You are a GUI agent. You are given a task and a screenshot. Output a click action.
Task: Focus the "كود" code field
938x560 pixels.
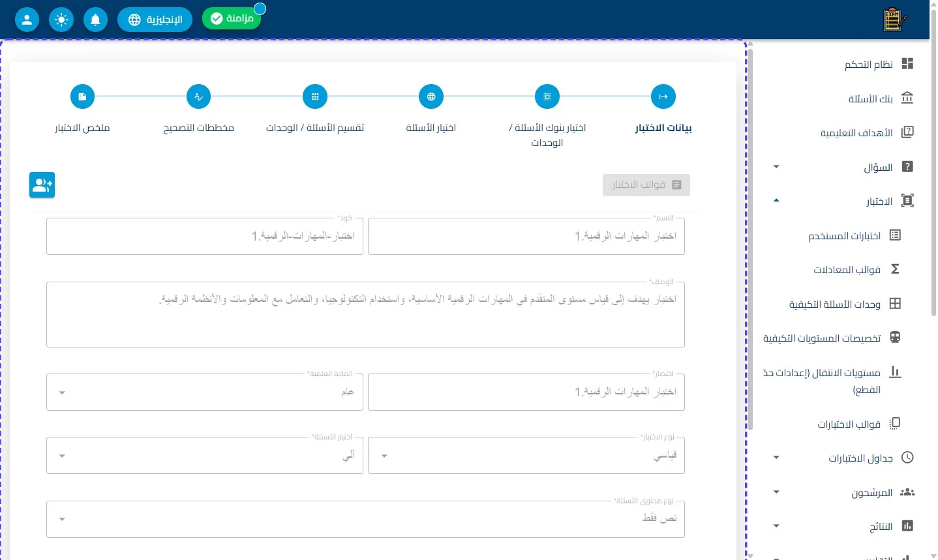click(x=205, y=236)
